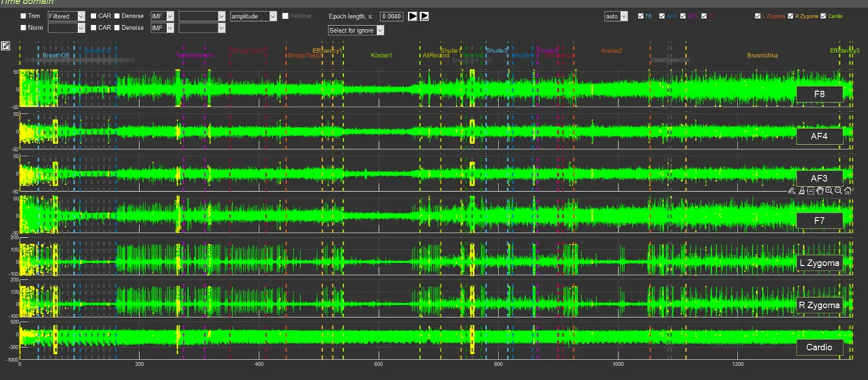Uncheck the AF3 channel checkbox
868x380 pixels.
683,16
